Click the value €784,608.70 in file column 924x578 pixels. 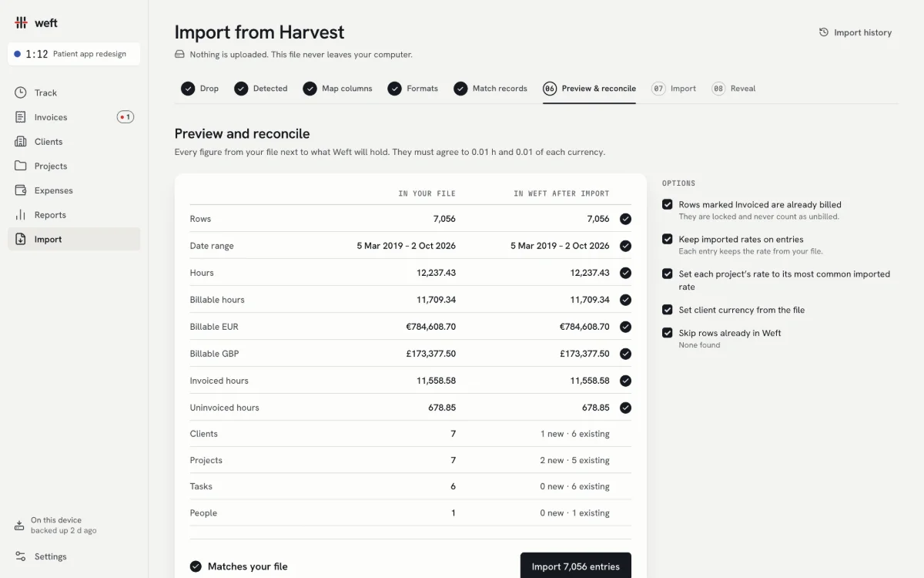[x=430, y=327]
